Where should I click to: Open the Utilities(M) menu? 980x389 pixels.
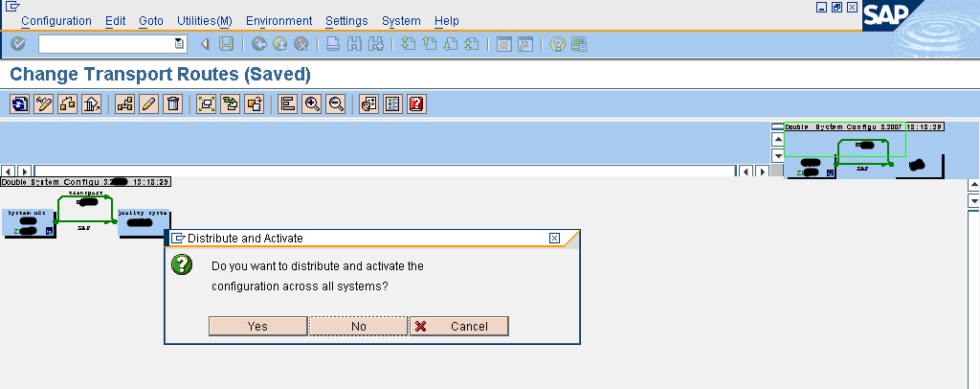205,21
